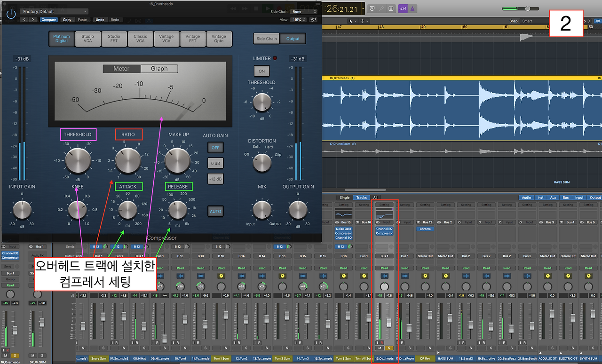Open the Side Chain source dropdown
The width and height of the screenshot is (602, 364).
303,11
